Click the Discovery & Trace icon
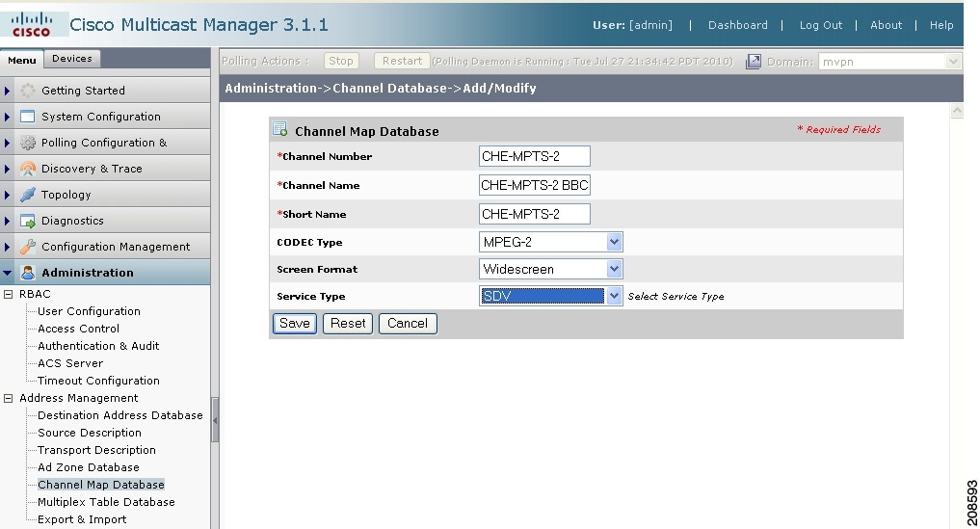This screenshot has height=529, width=980. click(28, 169)
